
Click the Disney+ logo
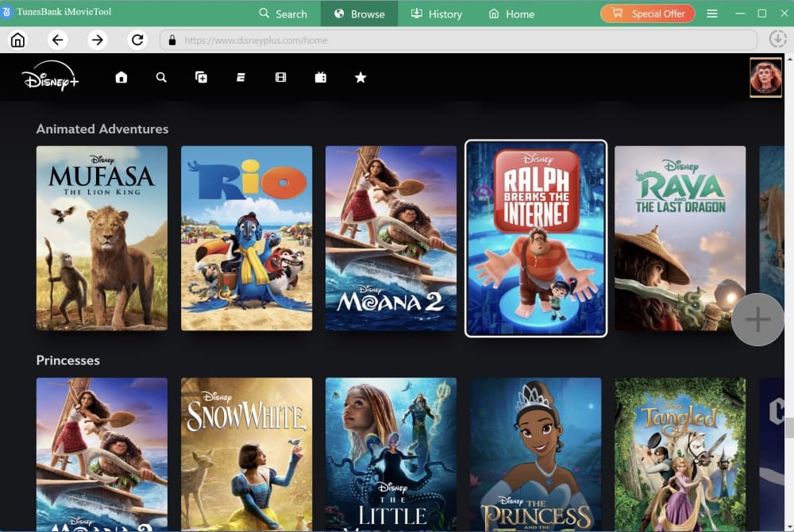coord(49,76)
